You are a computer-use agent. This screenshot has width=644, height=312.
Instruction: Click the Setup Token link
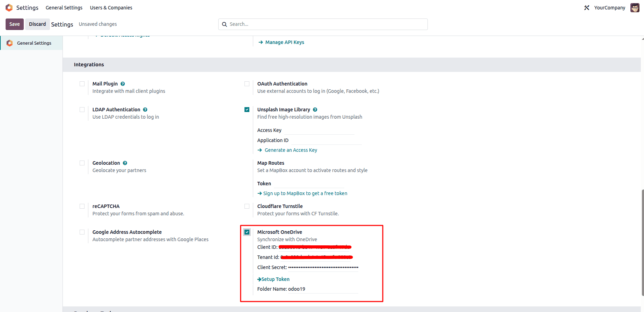pos(276,279)
